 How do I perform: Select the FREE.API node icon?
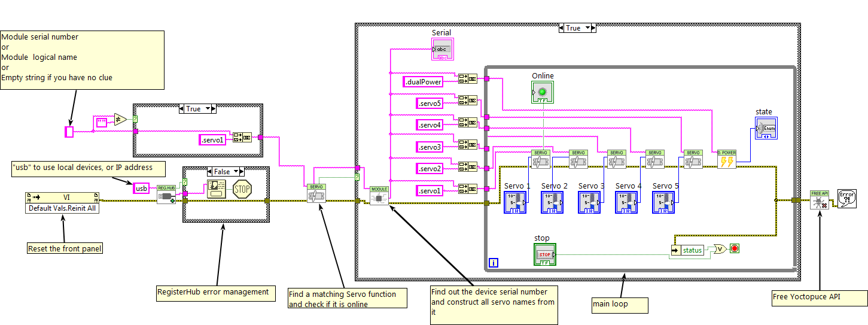tap(820, 200)
